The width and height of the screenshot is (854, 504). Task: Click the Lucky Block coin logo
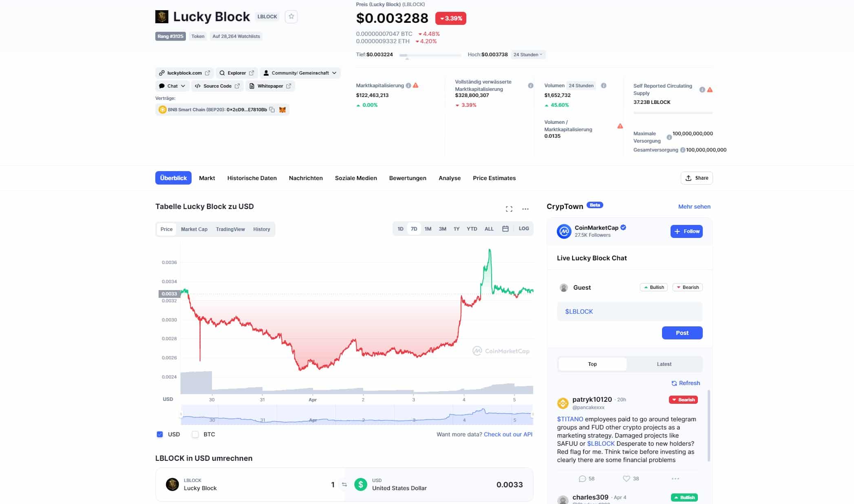pos(162,17)
